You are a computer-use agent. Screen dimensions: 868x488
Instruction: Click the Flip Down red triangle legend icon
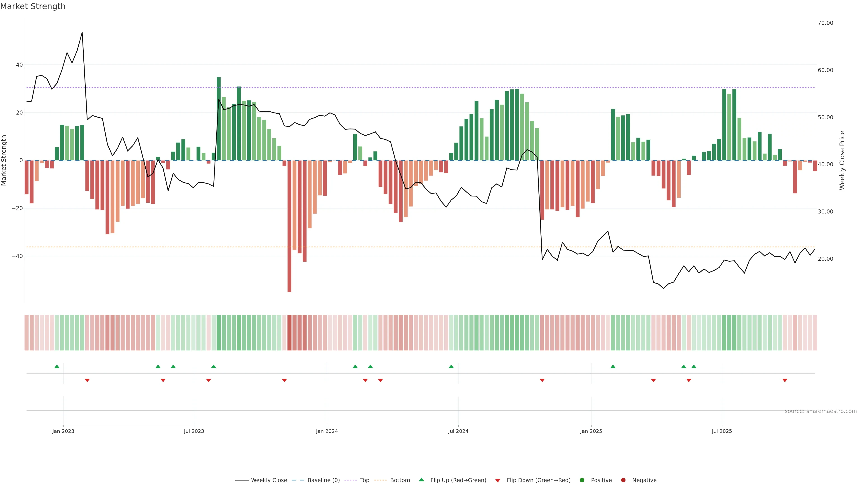click(498, 481)
